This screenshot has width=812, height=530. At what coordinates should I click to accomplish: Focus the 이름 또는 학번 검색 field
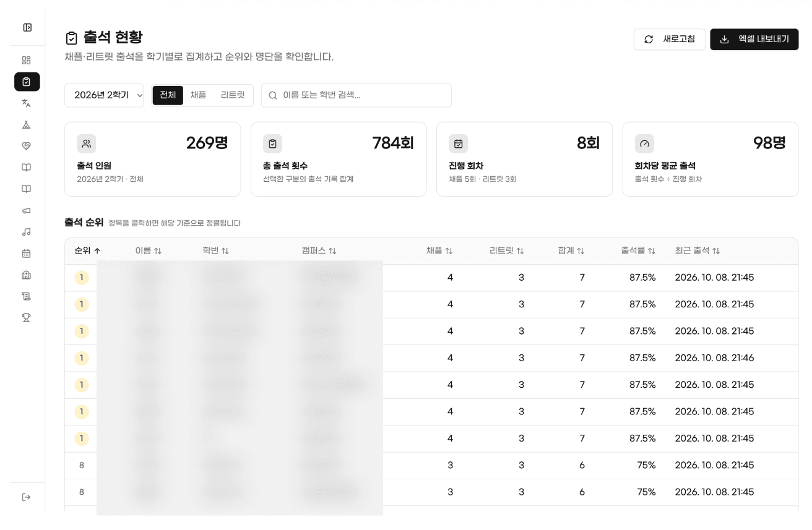tap(356, 95)
